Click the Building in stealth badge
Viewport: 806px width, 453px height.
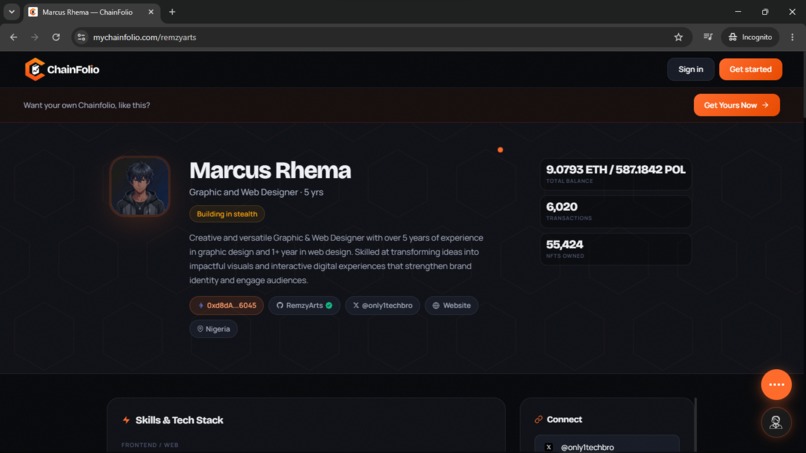227,214
